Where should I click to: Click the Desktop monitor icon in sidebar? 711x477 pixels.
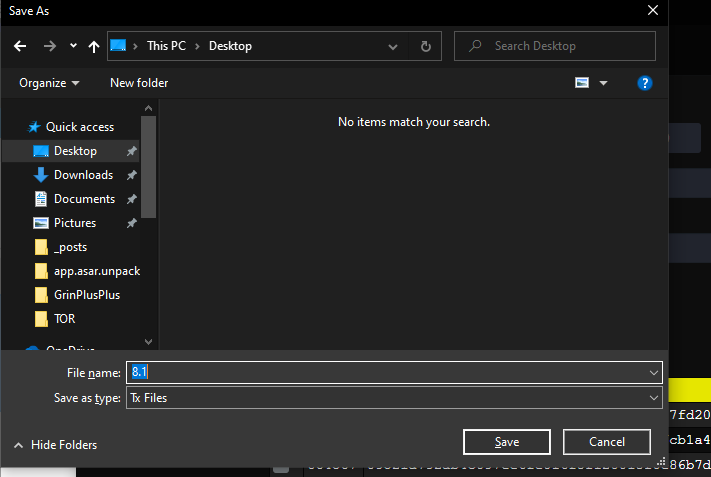(41, 151)
